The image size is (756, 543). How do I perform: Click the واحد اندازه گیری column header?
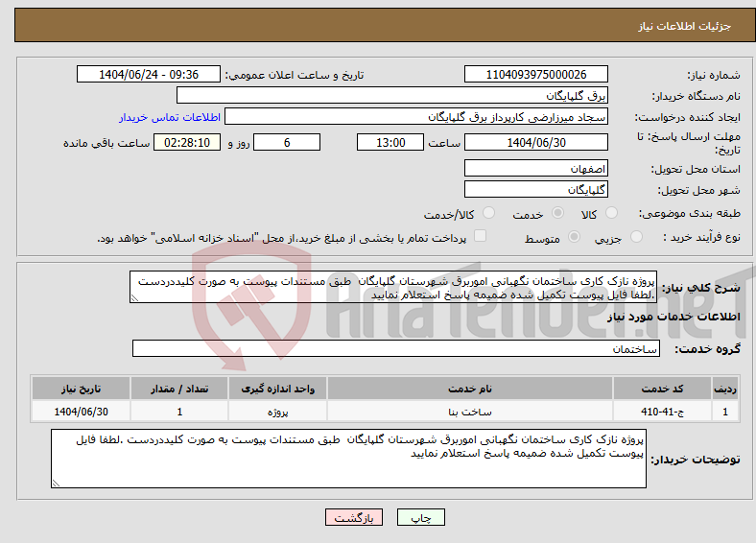coord(277,389)
